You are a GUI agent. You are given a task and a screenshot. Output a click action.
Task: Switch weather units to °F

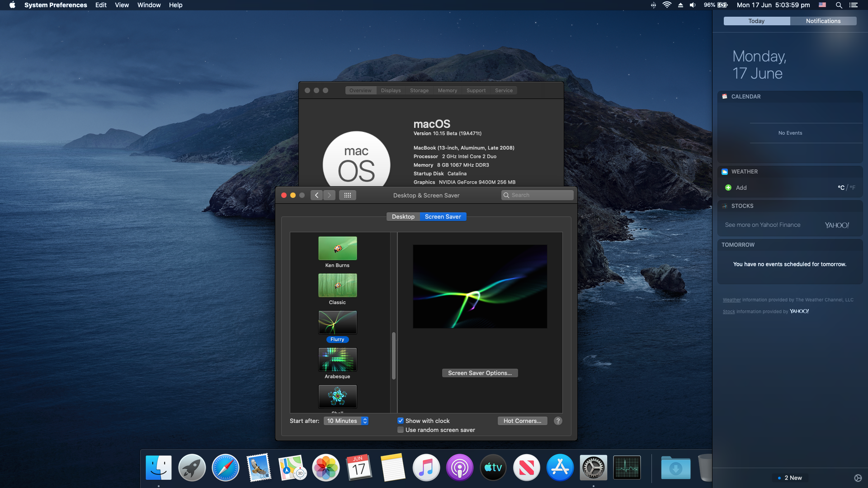853,188
